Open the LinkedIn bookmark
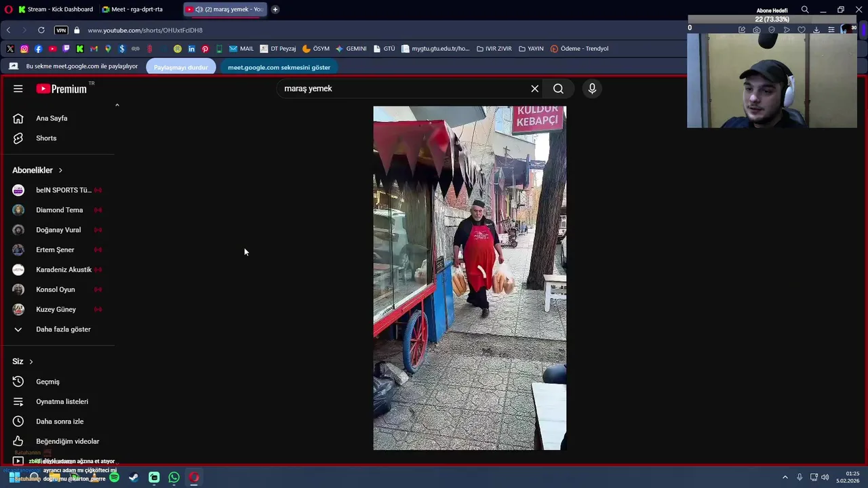Image resolution: width=868 pixels, height=488 pixels. [x=191, y=49]
